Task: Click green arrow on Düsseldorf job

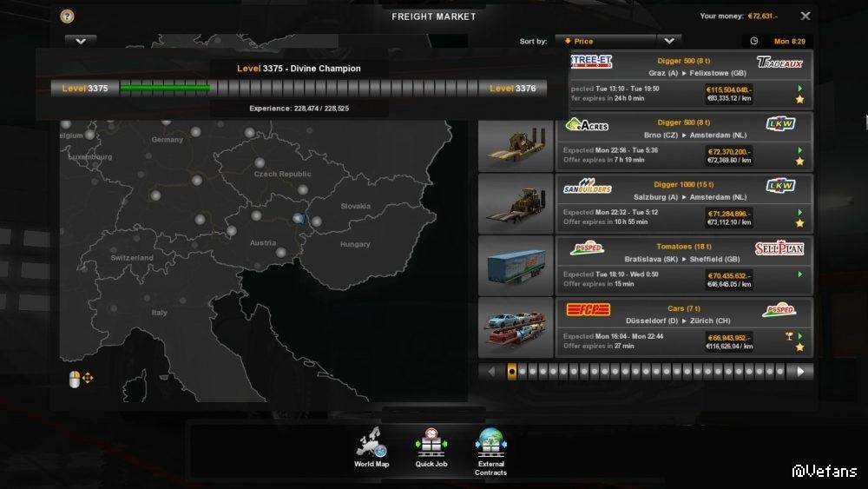Action: [800, 336]
